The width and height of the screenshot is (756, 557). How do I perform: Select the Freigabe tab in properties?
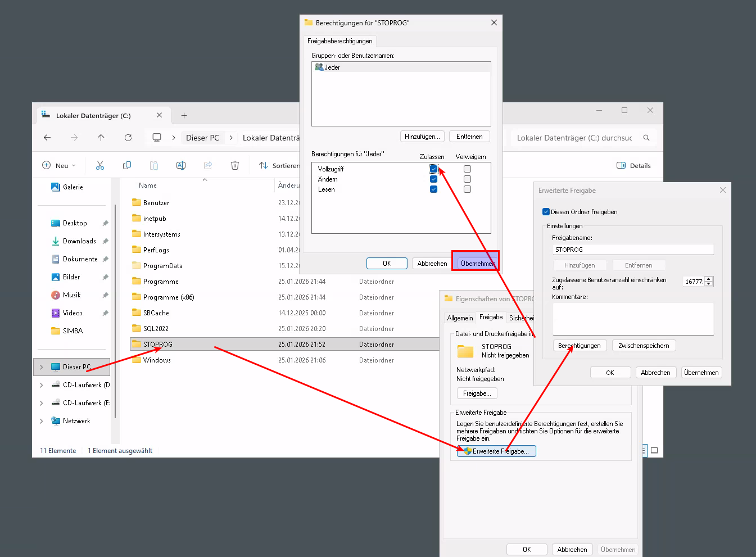[491, 318]
